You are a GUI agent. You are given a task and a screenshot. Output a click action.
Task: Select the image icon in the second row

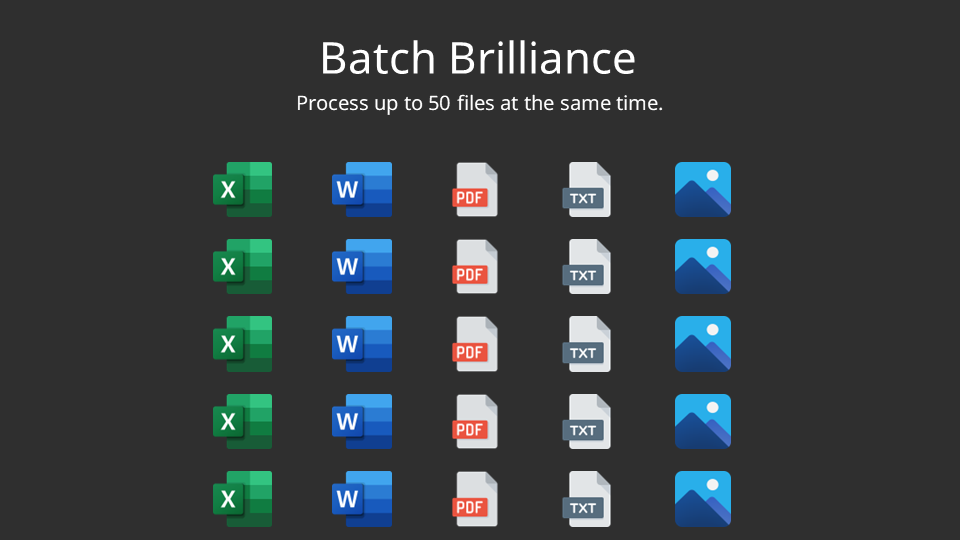pos(703,266)
